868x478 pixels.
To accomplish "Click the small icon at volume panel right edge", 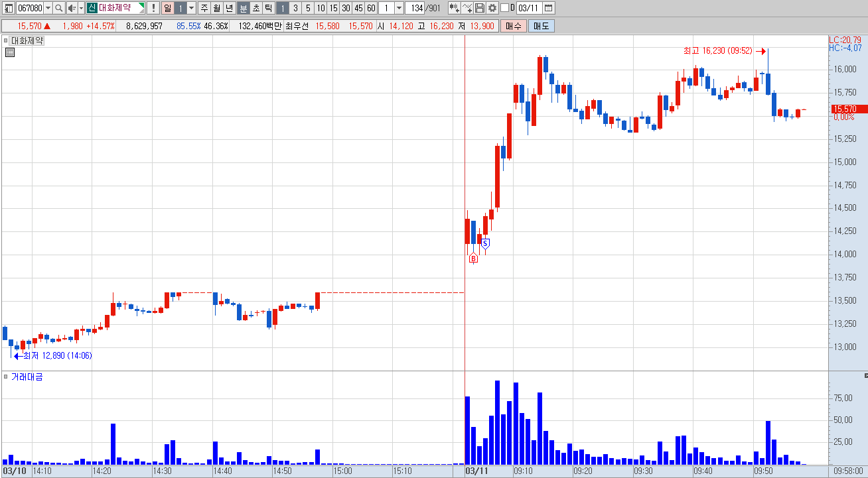I will point(865,376).
